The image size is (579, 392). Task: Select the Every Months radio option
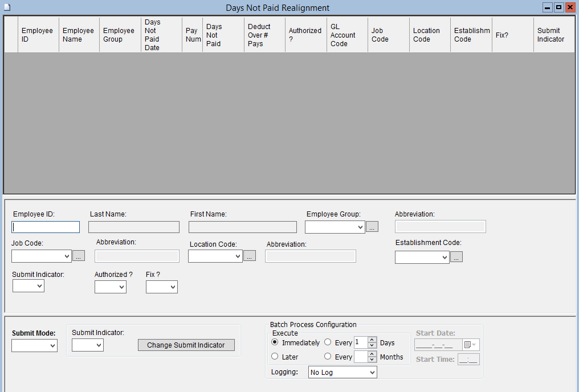tap(328, 357)
